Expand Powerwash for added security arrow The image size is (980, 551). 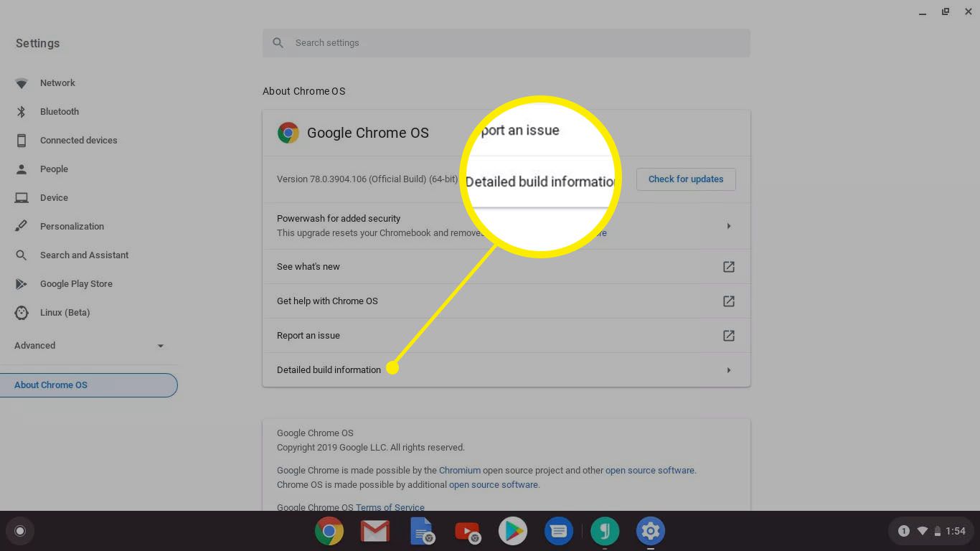pyautogui.click(x=729, y=226)
